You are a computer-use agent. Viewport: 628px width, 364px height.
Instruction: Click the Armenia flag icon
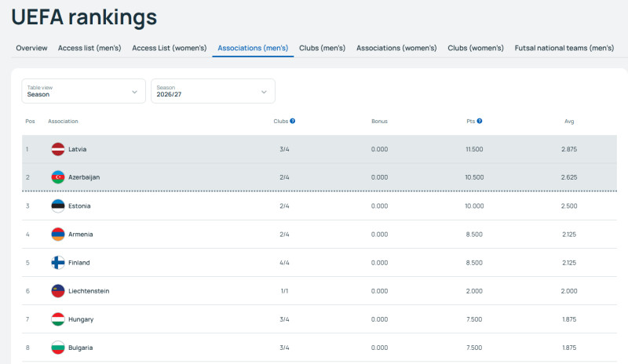tap(58, 235)
